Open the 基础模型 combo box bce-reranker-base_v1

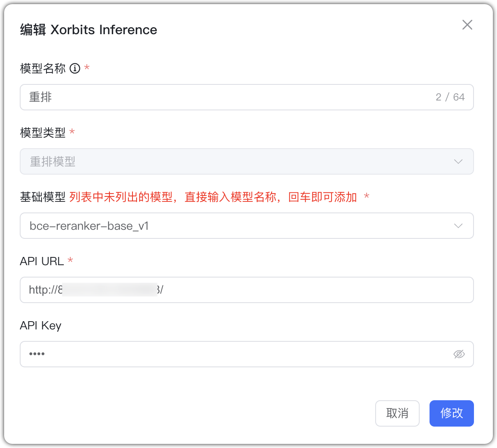click(x=247, y=226)
